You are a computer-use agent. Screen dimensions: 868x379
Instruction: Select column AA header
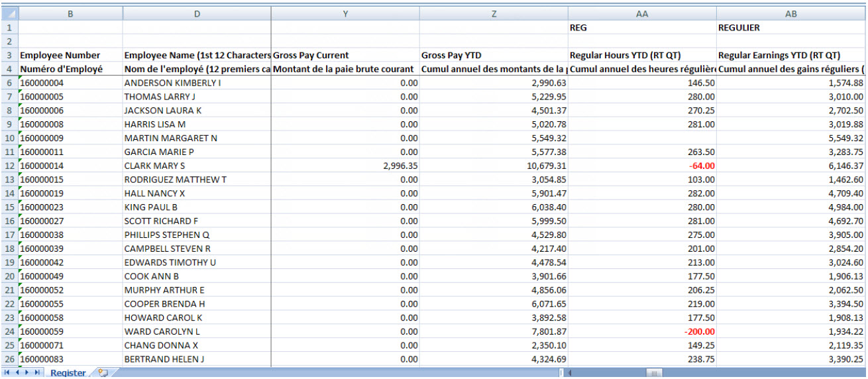click(641, 14)
